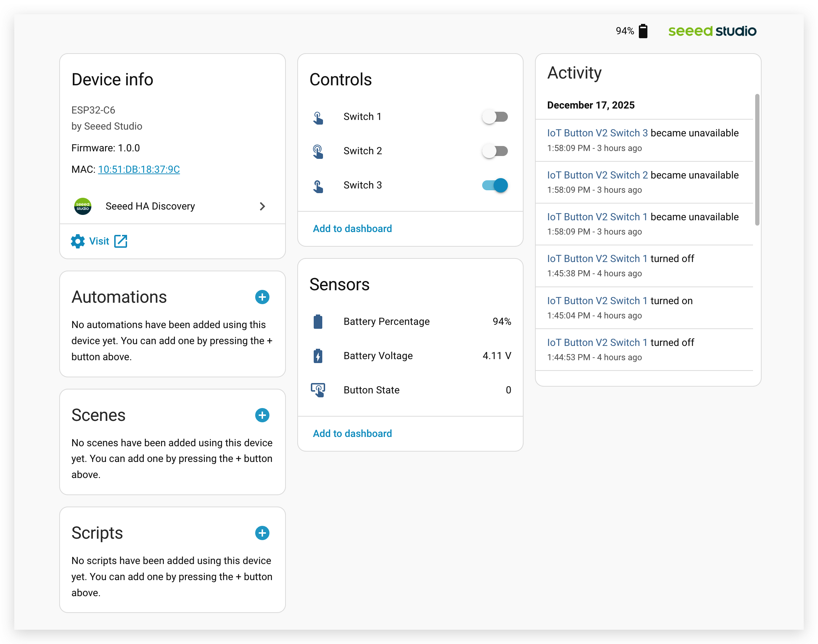
Task: Enable the Switch 2 toggle
Action: point(495,151)
